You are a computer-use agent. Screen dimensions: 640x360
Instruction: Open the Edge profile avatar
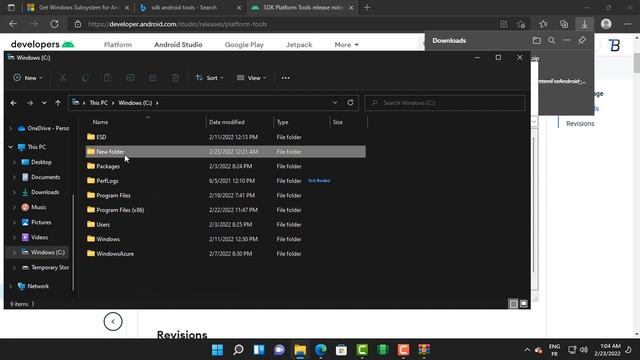tap(606, 24)
